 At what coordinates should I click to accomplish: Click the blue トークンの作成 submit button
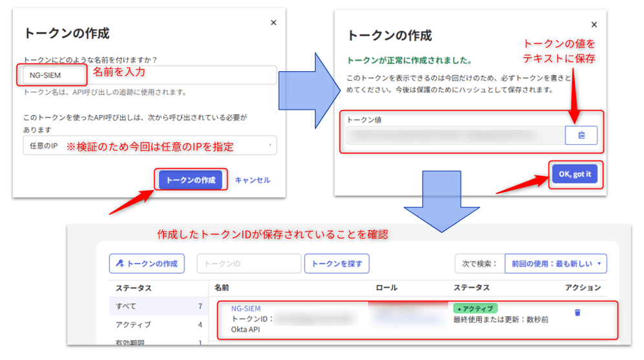click(191, 180)
